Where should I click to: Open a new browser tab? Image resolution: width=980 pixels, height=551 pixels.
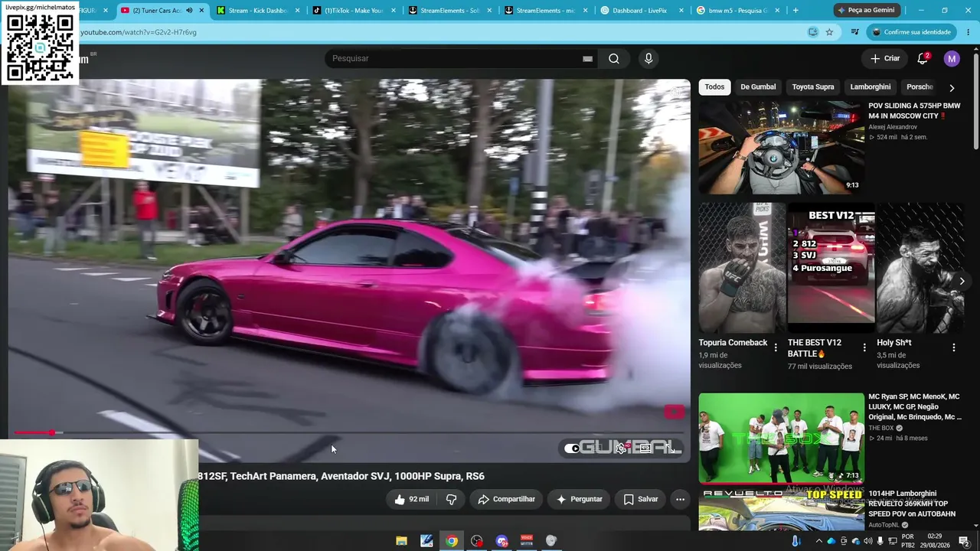795,11
